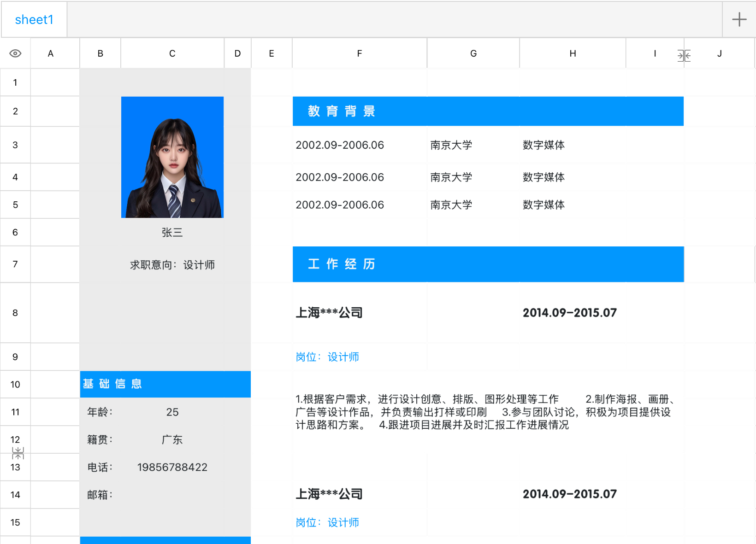Select row 9 header
Screen dimensions: 756x544
[x=15, y=357]
